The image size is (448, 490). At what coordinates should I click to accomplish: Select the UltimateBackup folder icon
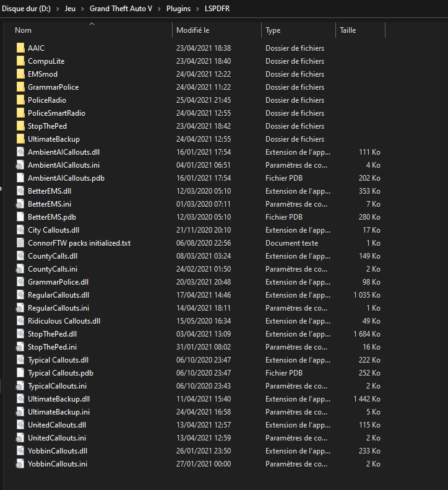(20, 139)
